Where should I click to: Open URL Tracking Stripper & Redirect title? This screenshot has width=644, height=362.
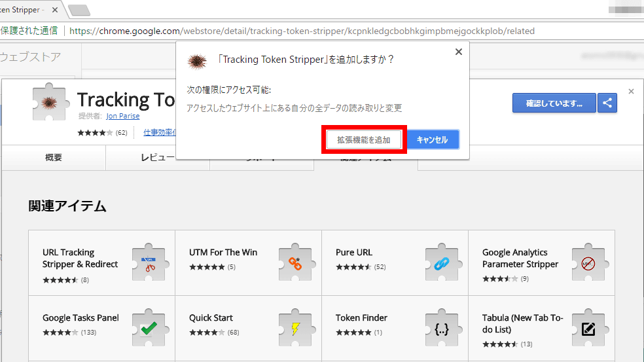80,258
